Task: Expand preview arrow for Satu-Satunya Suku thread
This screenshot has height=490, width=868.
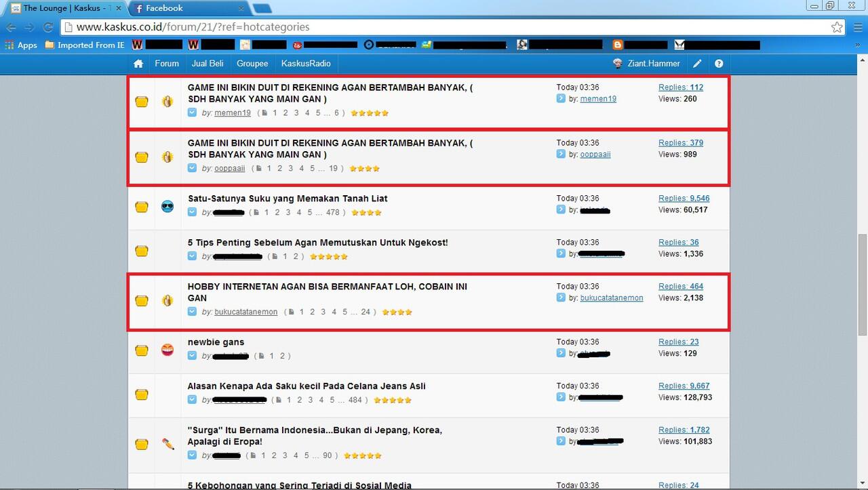Action: tap(192, 212)
